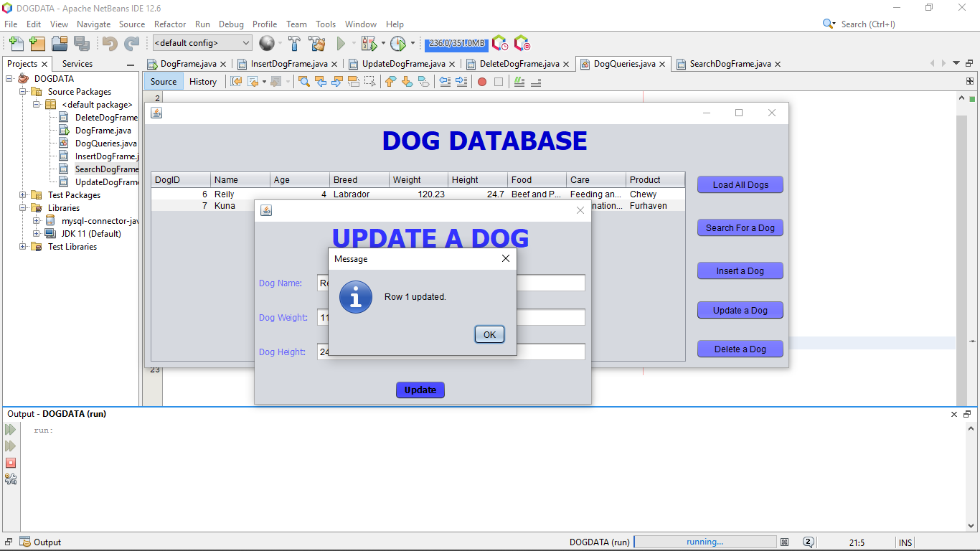
Task: Open the editor tabs list dropdown arrow
Action: click(x=956, y=63)
